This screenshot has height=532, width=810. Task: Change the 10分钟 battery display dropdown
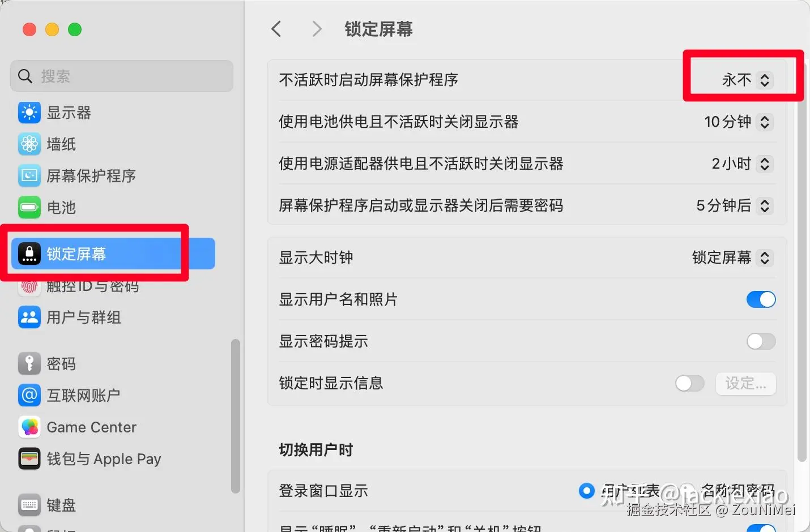(x=738, y=122)
